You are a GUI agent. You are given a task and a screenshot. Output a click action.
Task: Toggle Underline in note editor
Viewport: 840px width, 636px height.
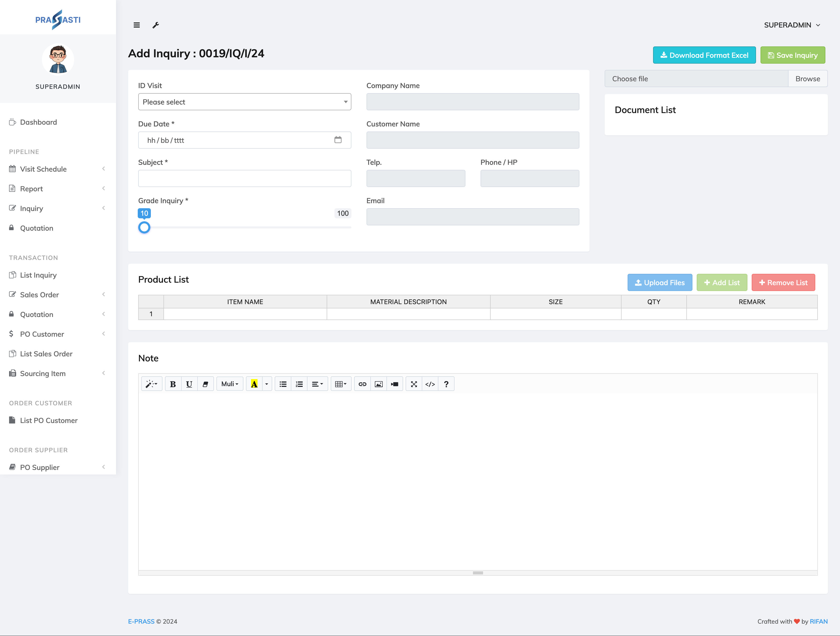click(189, 384)
